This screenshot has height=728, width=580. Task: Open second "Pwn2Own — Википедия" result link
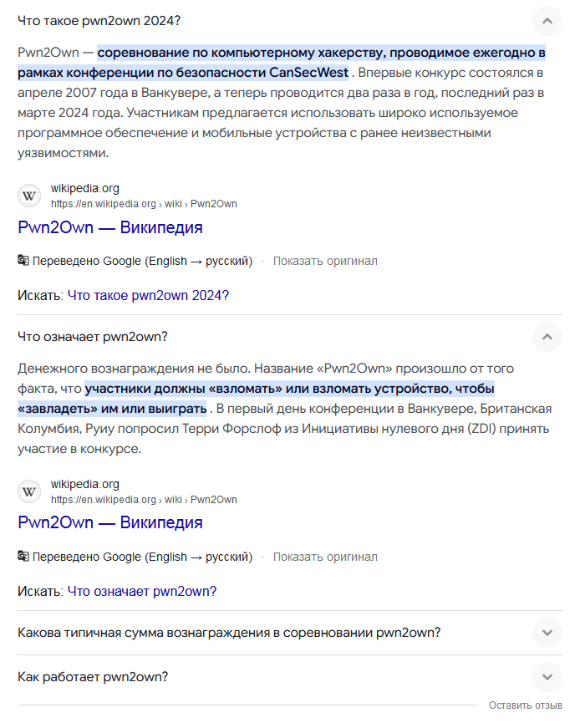[x=109, y=523]
